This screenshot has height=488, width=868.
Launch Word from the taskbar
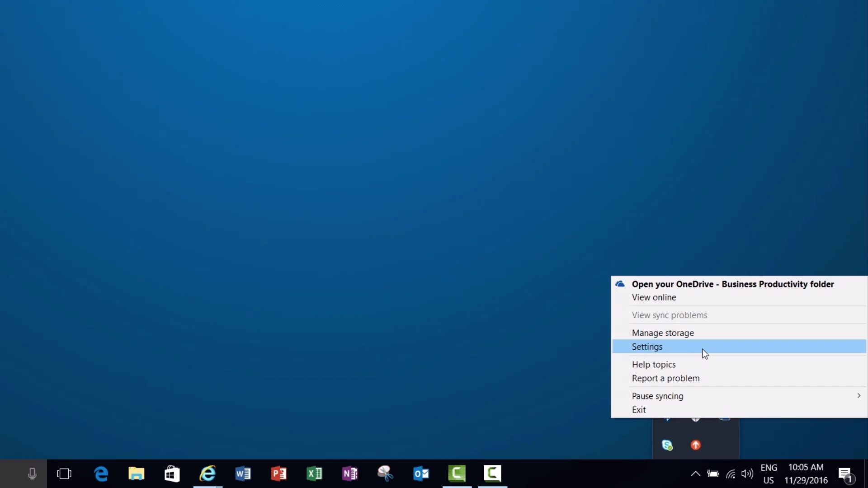[243, 474]
